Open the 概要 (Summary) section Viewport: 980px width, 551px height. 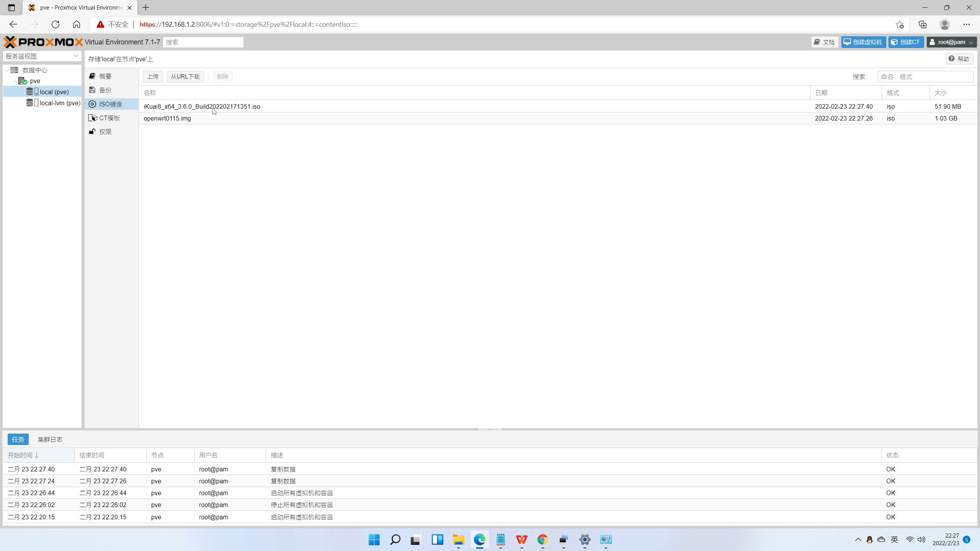(x=105, y=76)
